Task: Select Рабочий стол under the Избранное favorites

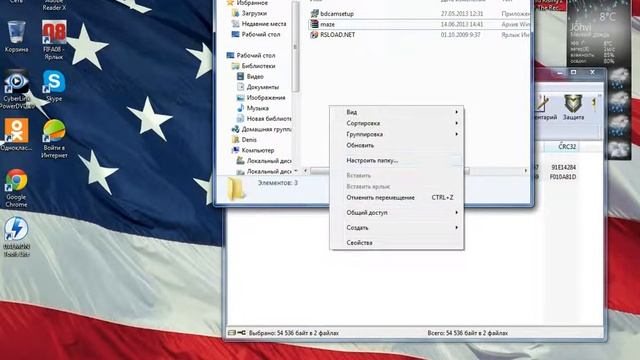Action: point(260,34)
